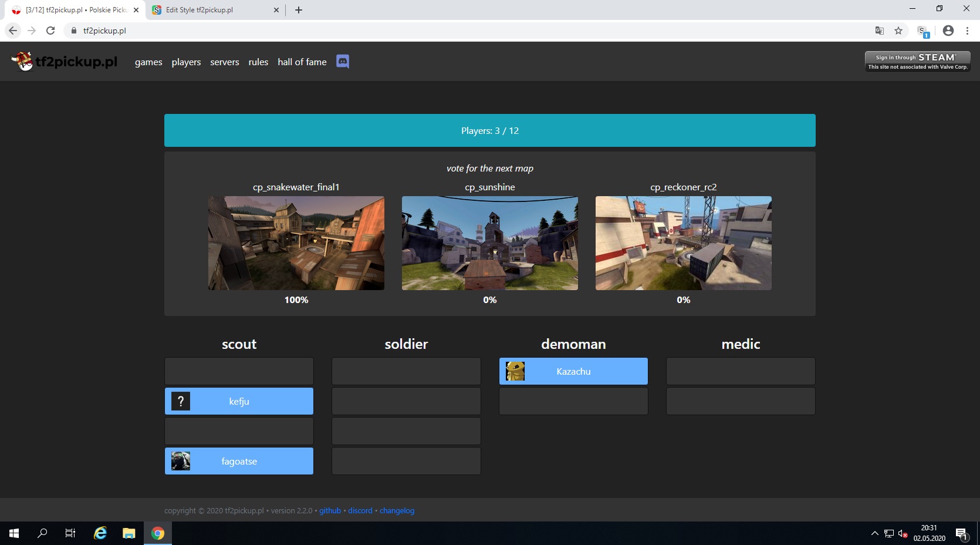
Task: Click fagoatse's scout slot
Action: 239,461
